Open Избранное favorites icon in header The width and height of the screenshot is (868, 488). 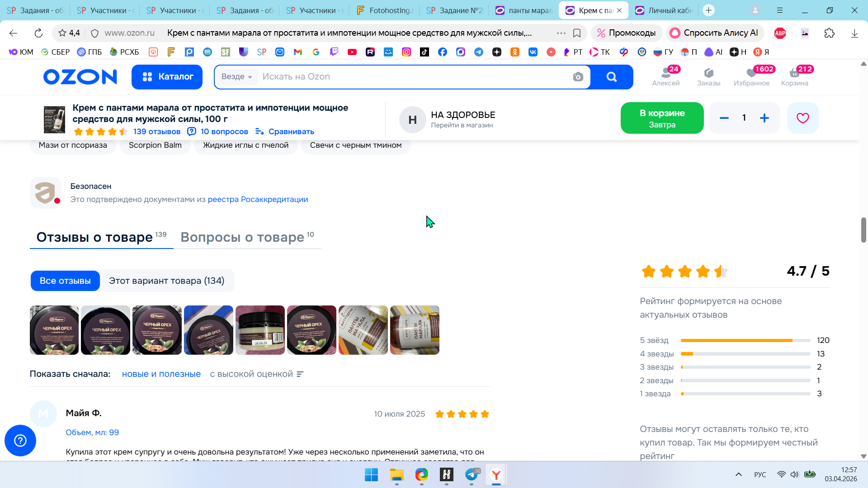click(x=751, y=76)
